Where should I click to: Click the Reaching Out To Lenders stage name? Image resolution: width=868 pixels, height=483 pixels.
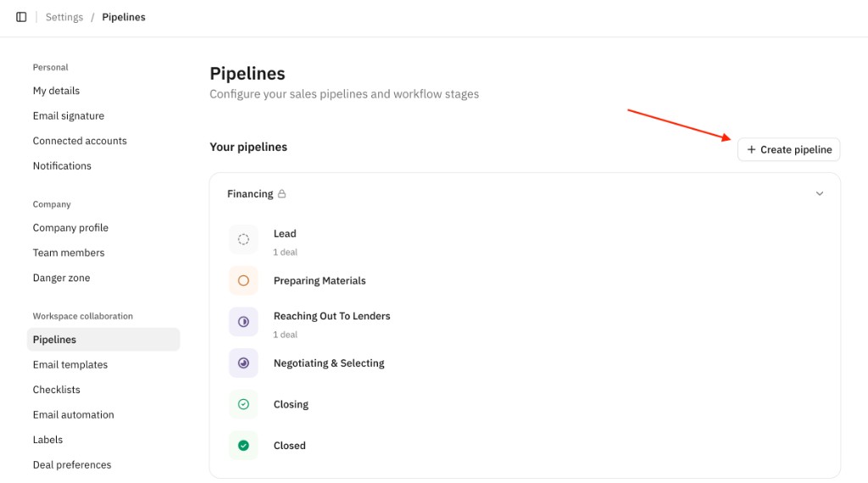[331, 316]
